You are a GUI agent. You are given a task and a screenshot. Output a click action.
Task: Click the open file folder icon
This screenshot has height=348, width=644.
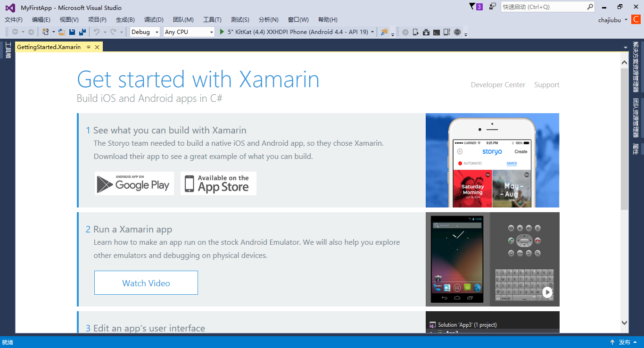point(61,32)
